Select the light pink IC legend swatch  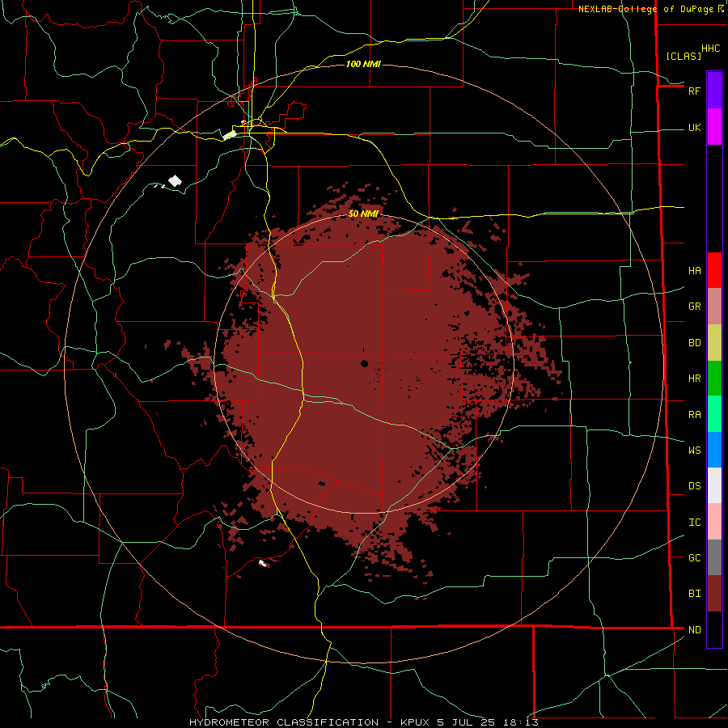click(x=714, y=522)
